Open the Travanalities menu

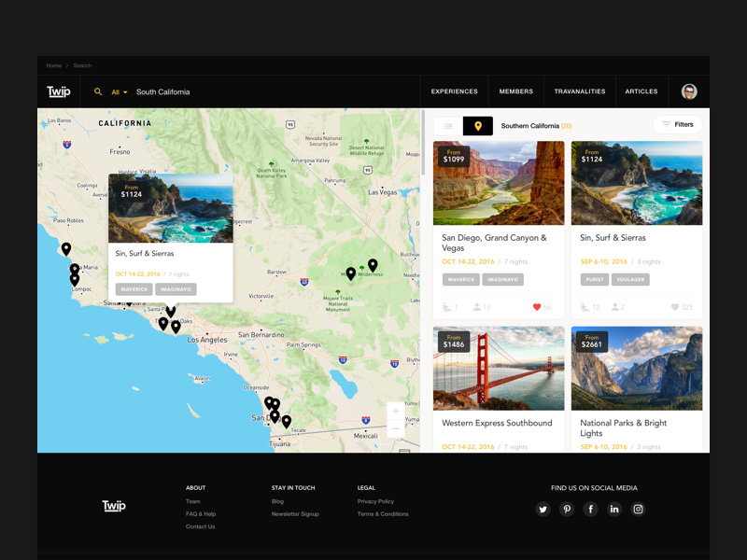[579, 91]
